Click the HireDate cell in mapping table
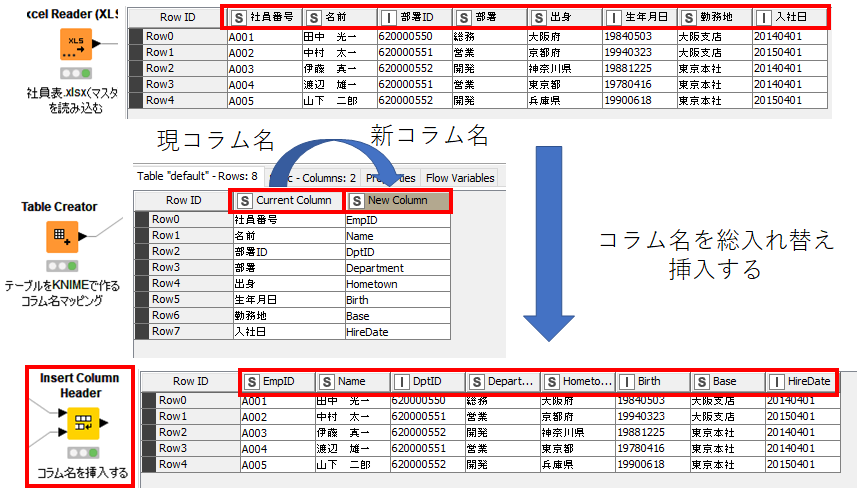Viewport: 857px width, 488px height. pyautogui.click(x=398, y=332)
